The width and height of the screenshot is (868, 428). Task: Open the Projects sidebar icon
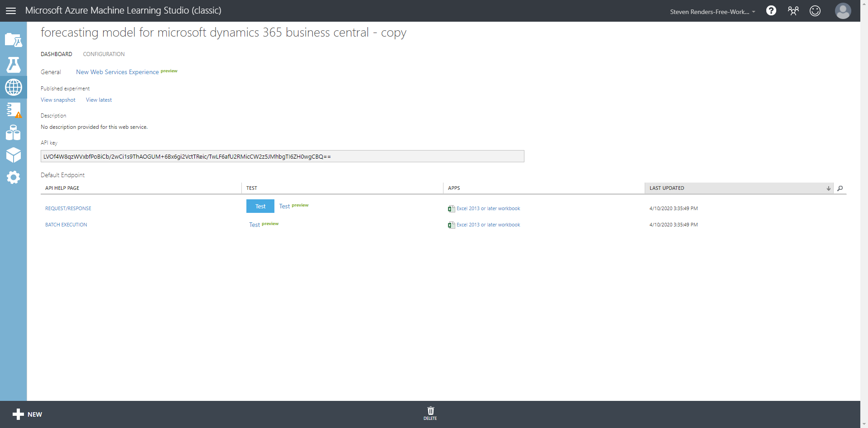point(13,40)
